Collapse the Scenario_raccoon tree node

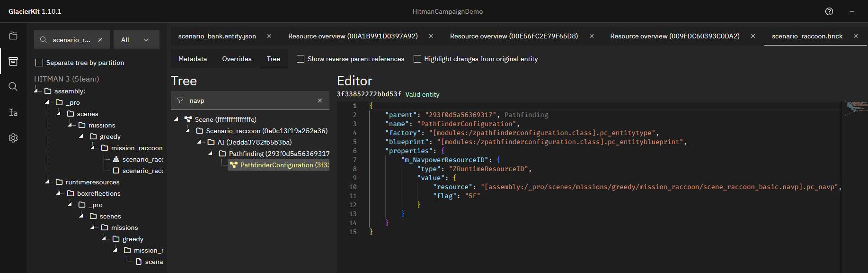pos(188,131)
